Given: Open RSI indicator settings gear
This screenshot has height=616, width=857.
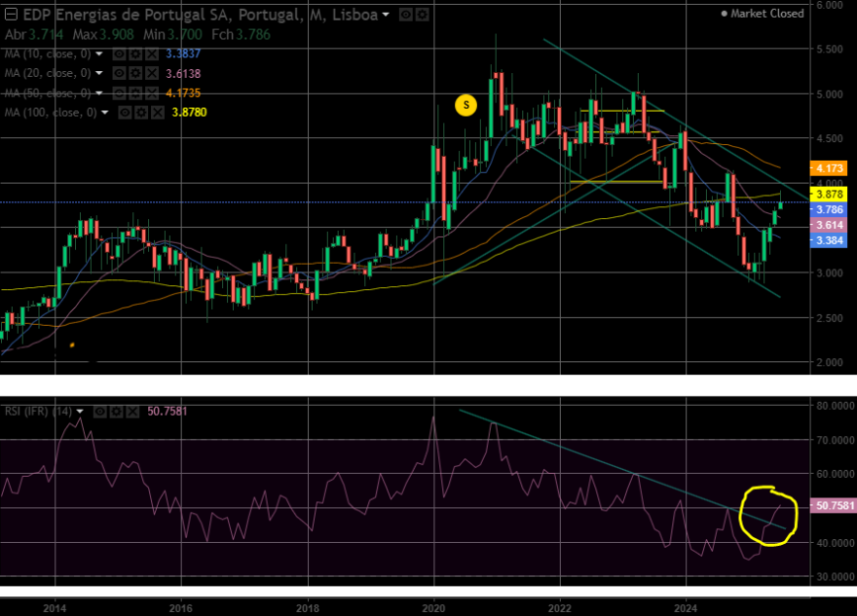Looking at the screenshot, I should point(116,412).
